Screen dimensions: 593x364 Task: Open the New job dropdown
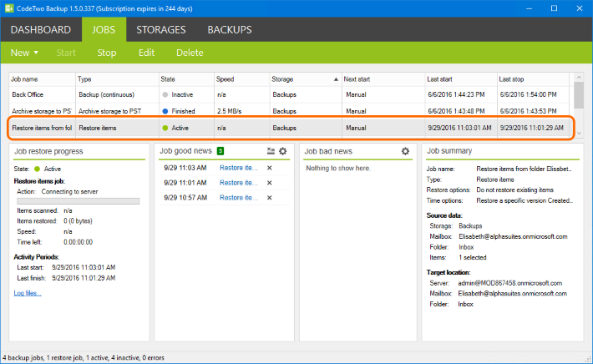[24, 53]
